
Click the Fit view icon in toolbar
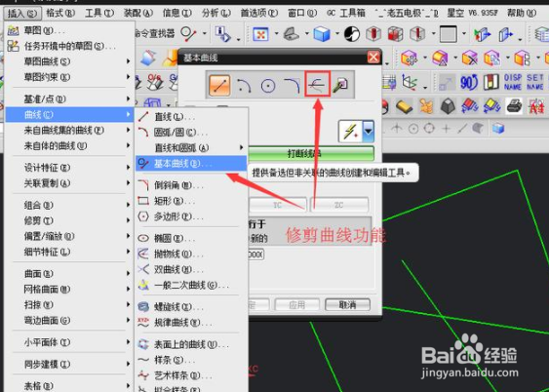pyautogui.click(x=260, y=34)
